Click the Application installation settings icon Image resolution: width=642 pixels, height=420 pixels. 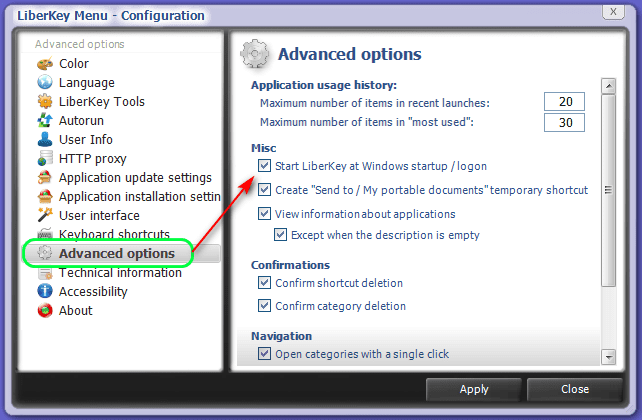[x=45, y=196]
